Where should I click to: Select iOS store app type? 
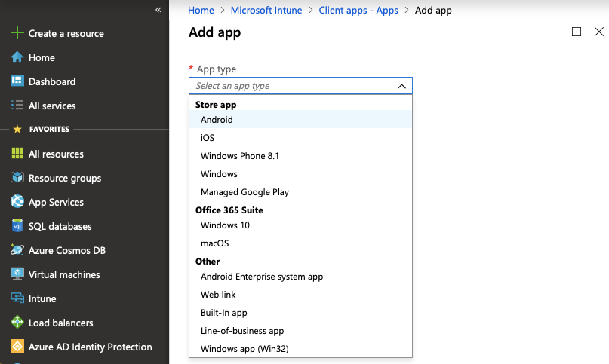point(300,138)
